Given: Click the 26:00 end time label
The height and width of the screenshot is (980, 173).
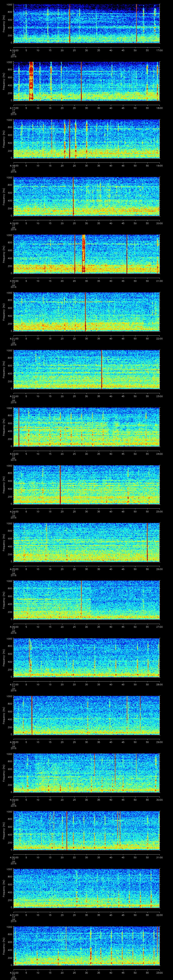Looking at the screenshot, I should pyautogui.click(x=159, y=569).
